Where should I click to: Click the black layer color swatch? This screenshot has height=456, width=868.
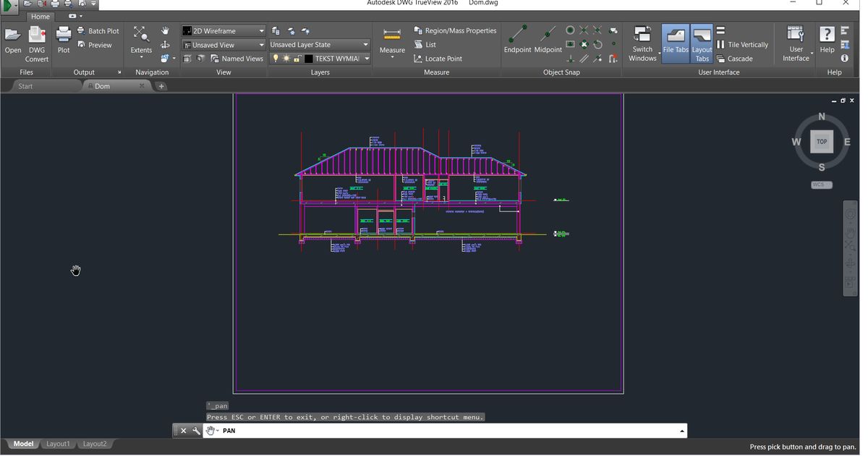pos(308,59)
